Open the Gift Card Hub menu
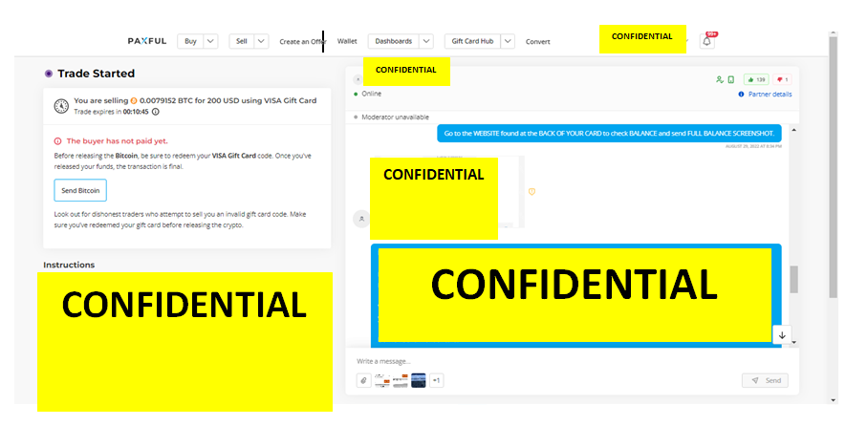Image resolution: width=868 pixels, height=426 pixels. click(473, 41)
